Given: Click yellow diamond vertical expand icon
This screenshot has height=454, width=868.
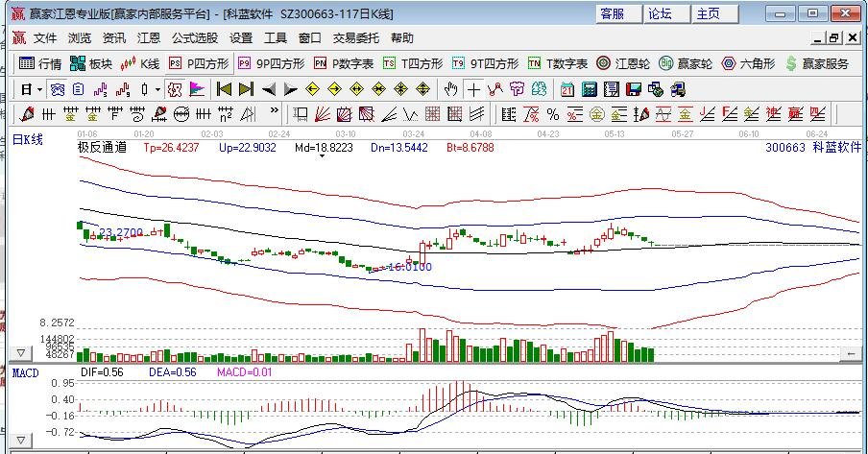Looking at the screenshot, I should coord(422,89).
